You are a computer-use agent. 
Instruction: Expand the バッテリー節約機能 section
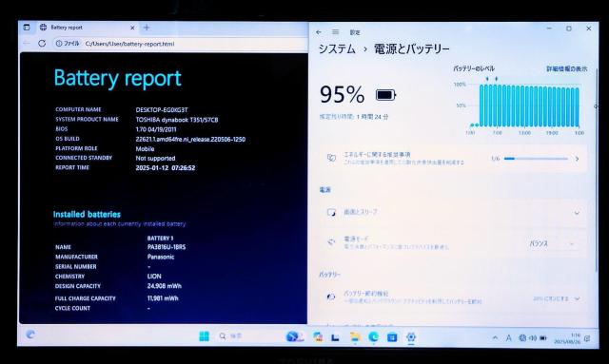[x=453, y=297]
